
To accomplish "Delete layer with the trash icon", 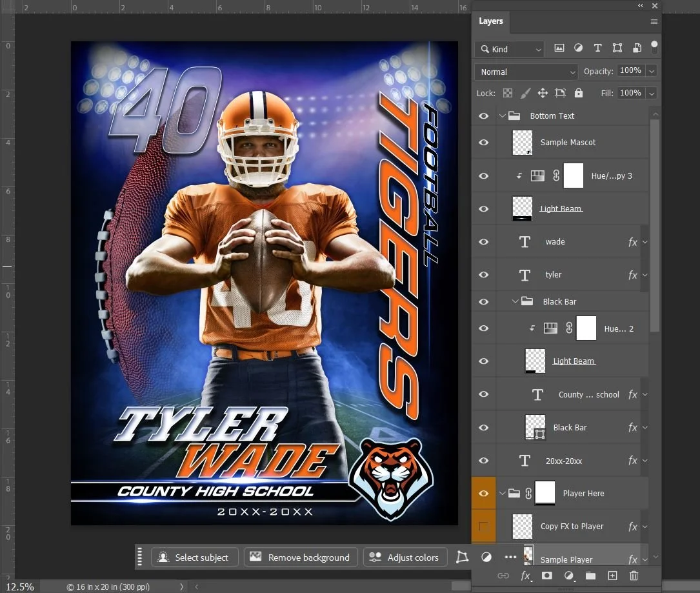I will [634, 576].
